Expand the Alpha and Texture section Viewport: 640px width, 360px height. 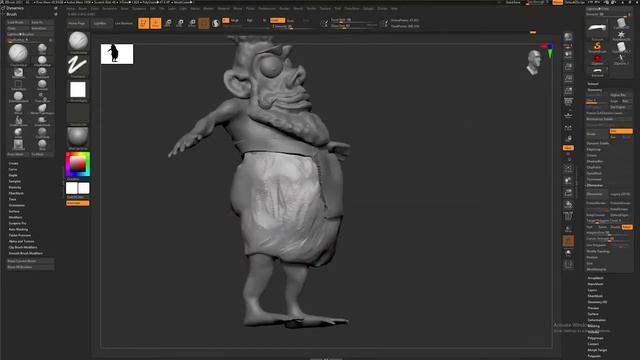point(21,241)
